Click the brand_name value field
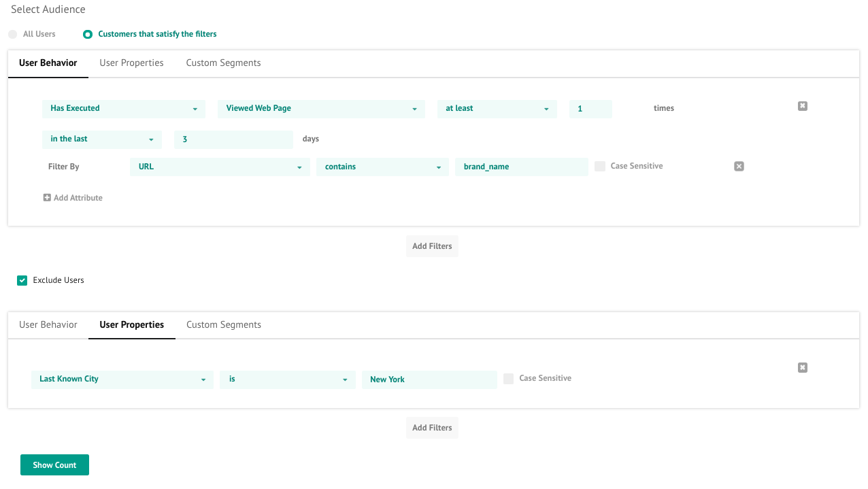Viewport: 868px width, 489px height. pyautogui.click(x=522, y=167)
